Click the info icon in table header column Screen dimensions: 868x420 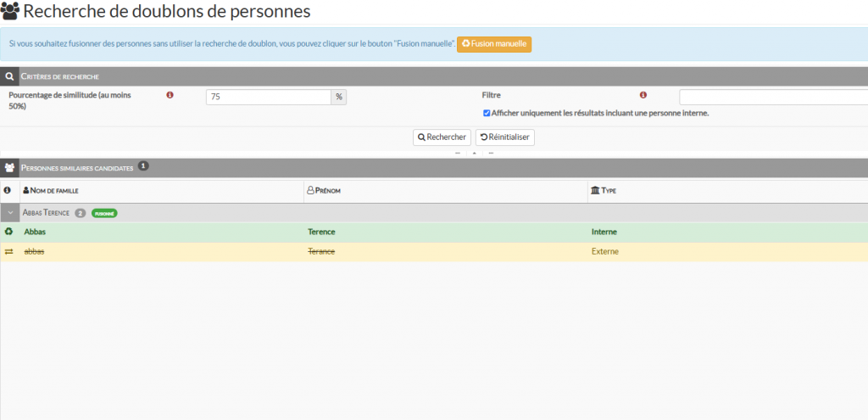coord(8,191)
